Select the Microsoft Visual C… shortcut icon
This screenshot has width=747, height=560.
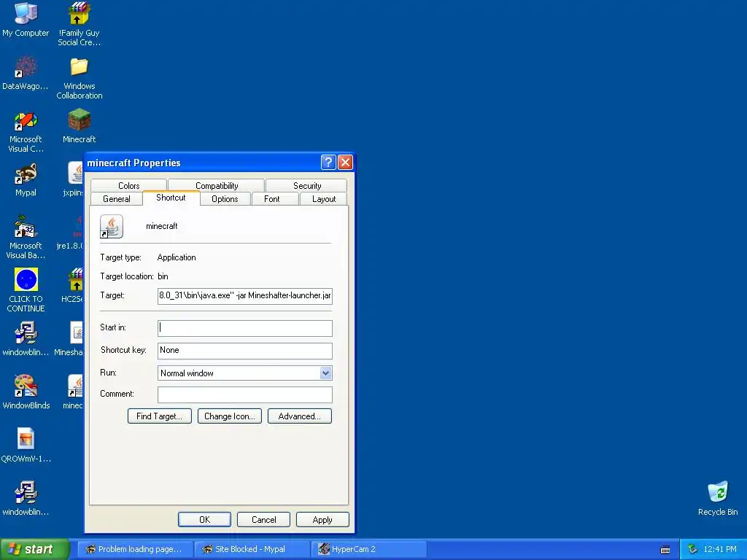pos(26,121)
